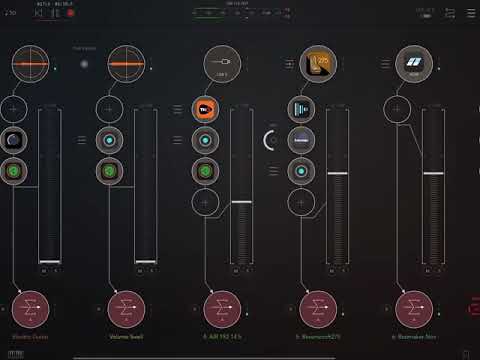Open the third channel's red mix bus output
The image size is (480, 360).
coord(222,309)
